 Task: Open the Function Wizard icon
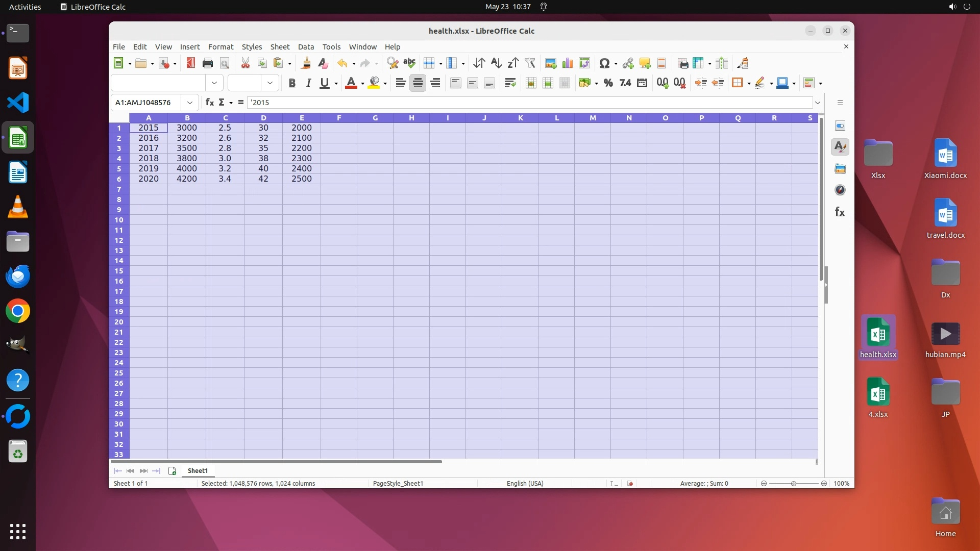209,103
